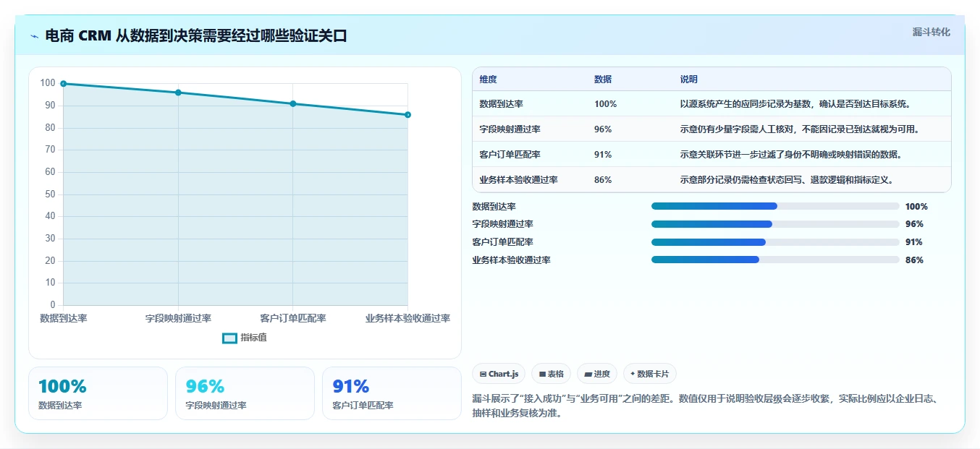Viewport: 980px width, 449px height.
Task: Click the 50 y-axis tick label
Action: click(50, 194)
